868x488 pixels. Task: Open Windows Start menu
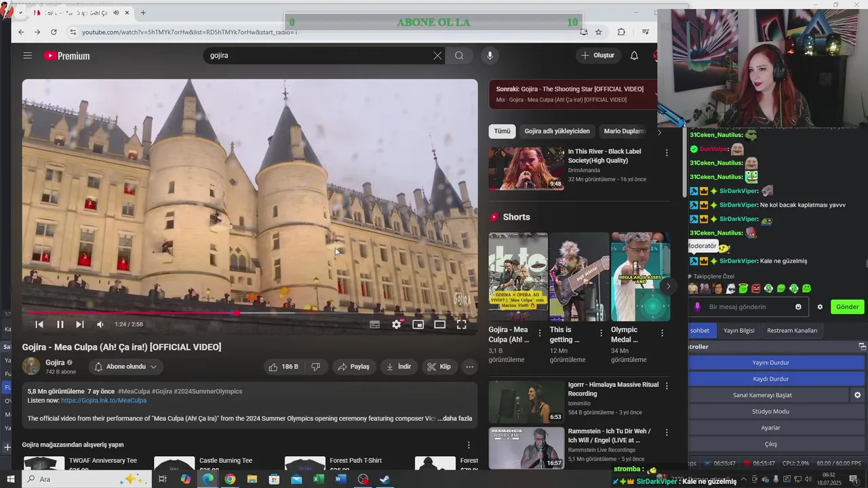[x=11, y=479]
